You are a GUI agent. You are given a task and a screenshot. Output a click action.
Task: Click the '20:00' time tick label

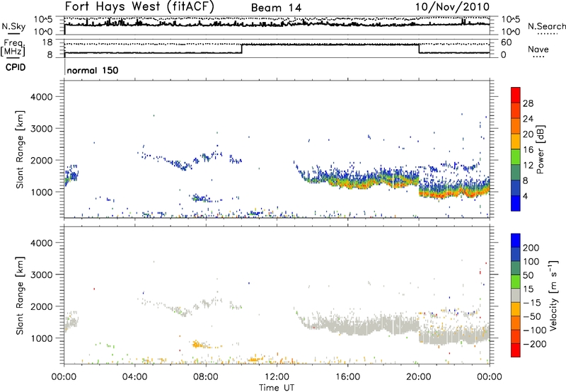pos(419,377)
